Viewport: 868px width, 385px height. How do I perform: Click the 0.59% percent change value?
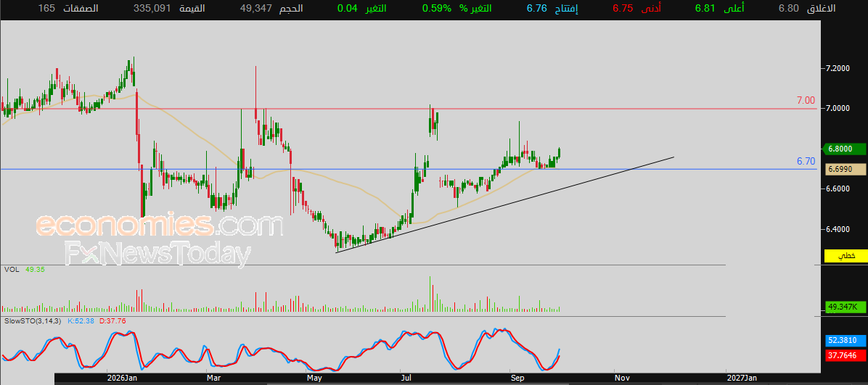437,8
